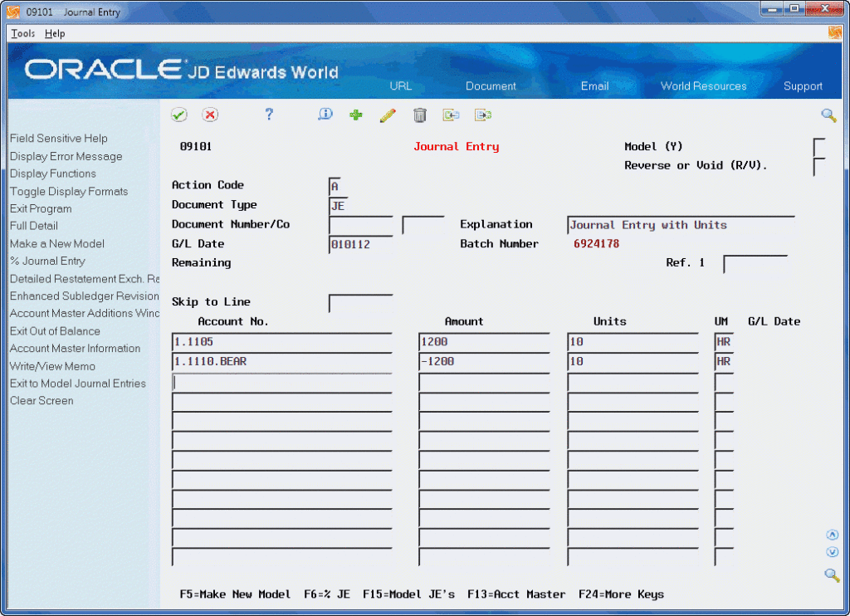
Task: Click the trash can Delete icon
Action: pyautogui.click(x=419, y=115)
